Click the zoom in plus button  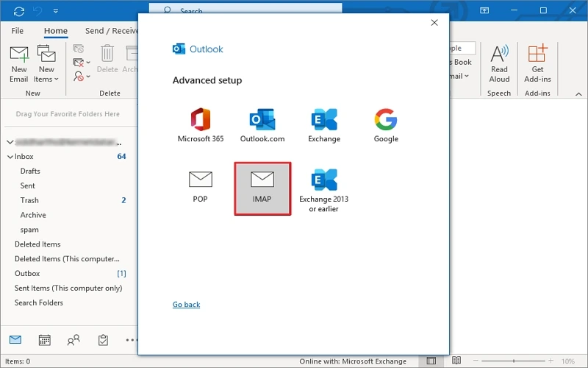point(551,361)
